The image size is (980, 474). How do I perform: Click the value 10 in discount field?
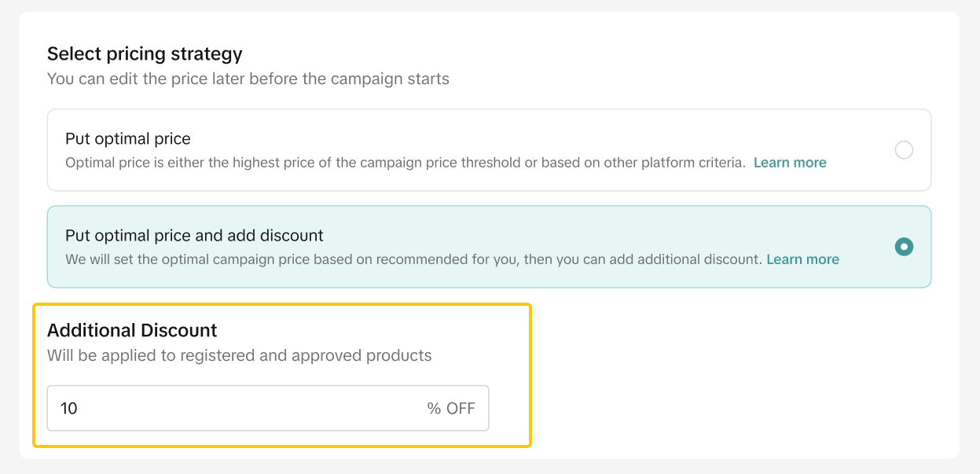pos(69,409)
